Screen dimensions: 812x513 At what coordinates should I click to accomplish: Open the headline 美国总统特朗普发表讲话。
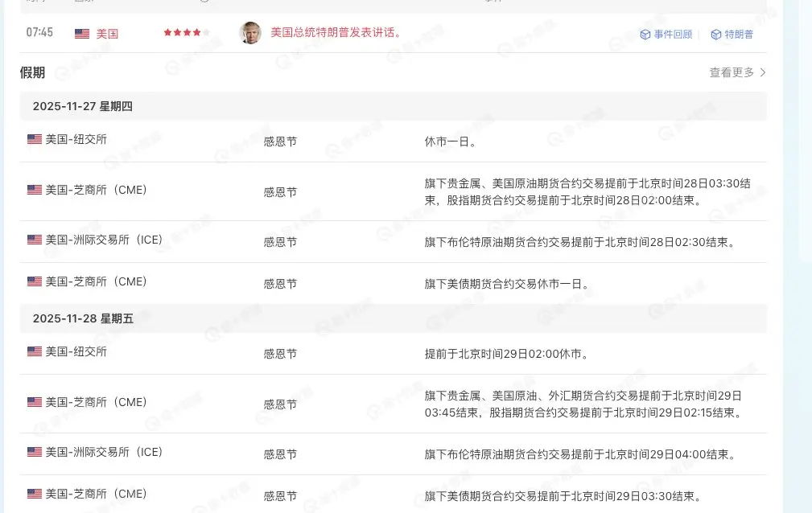pos(336,33)
